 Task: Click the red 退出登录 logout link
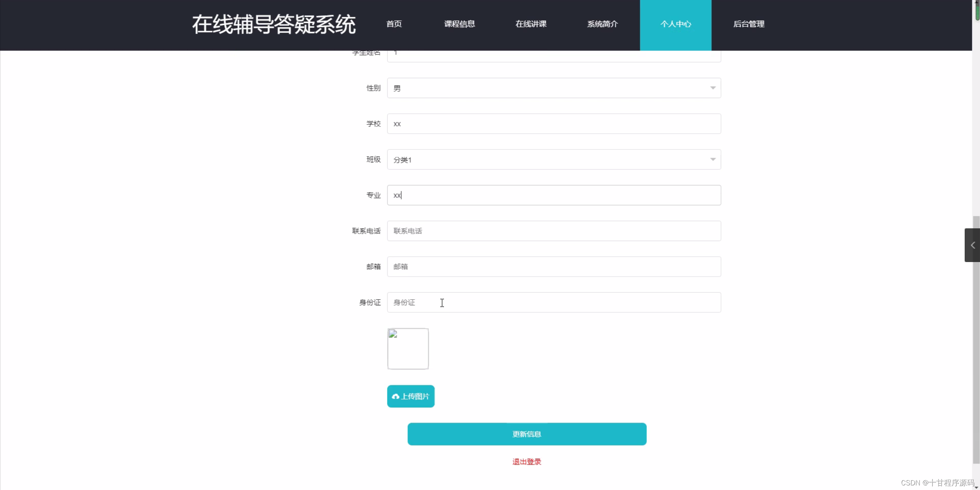[526, 461]
